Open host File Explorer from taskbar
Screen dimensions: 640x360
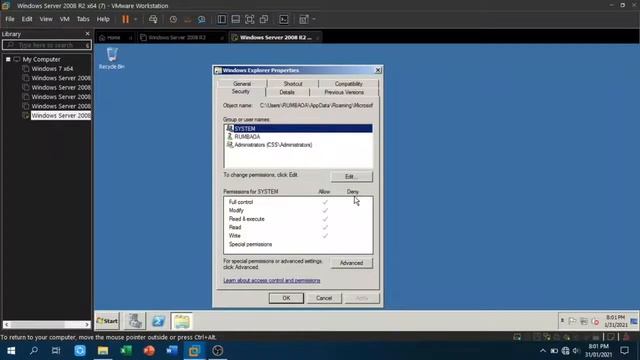[x=103, y=351]
